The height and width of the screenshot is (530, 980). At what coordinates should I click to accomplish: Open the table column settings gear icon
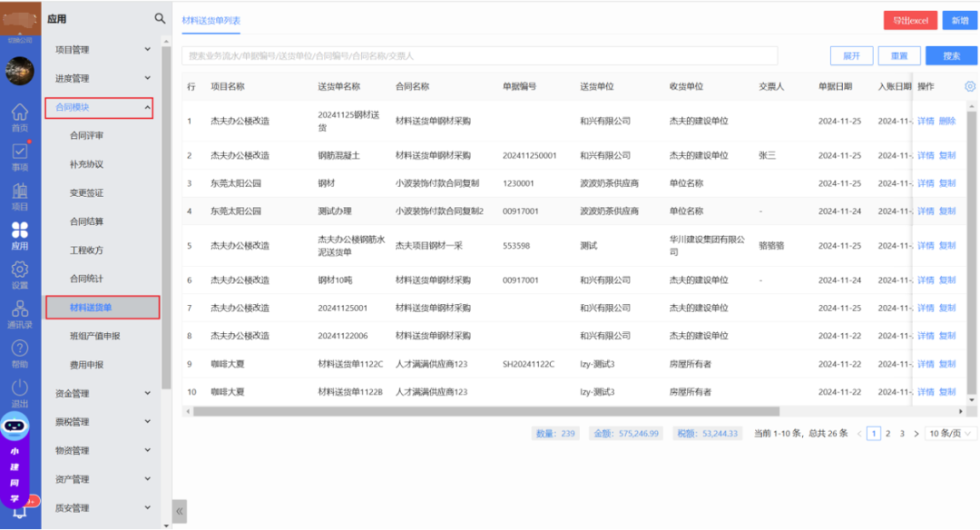pos(969,86)
